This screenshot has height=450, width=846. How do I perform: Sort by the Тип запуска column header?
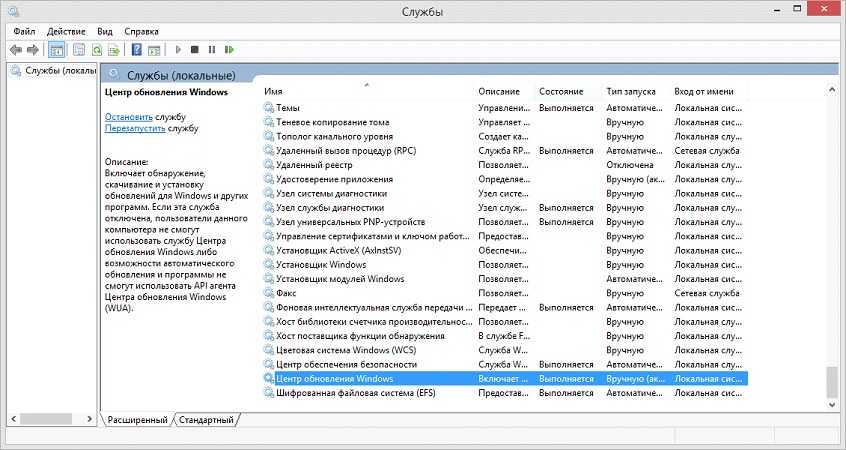click(631, 91)
